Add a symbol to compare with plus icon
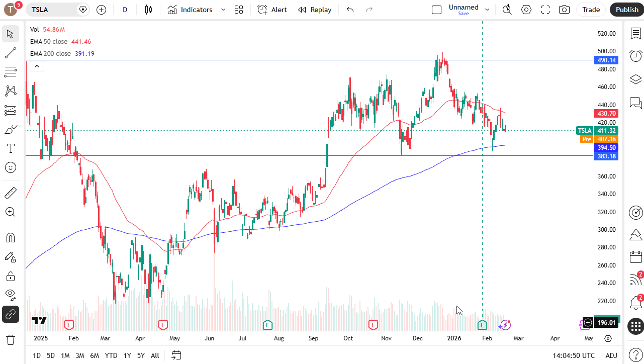The width and height of the screenshot is (644, 364). click(x=101, y=10)
